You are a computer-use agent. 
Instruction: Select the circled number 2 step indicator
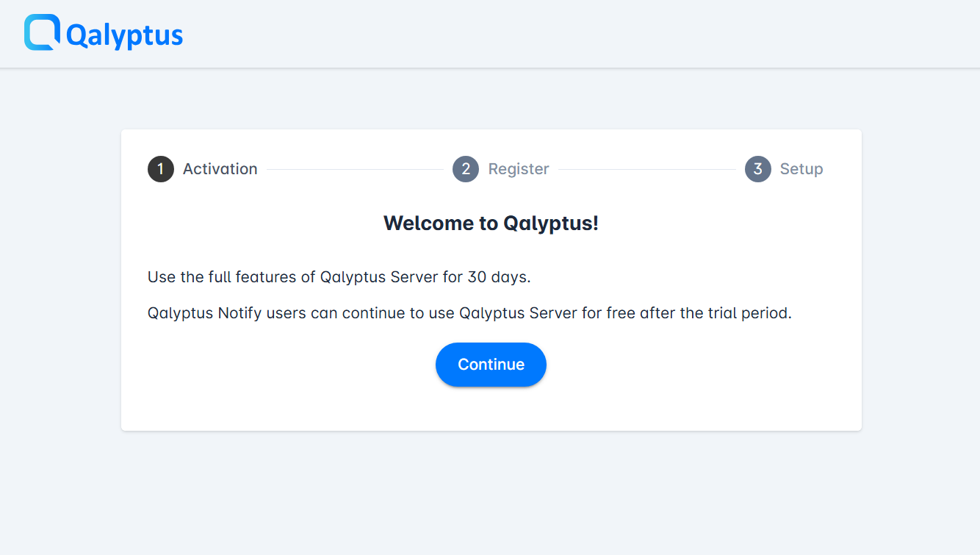pyautogui.click(x=465, y=169)
